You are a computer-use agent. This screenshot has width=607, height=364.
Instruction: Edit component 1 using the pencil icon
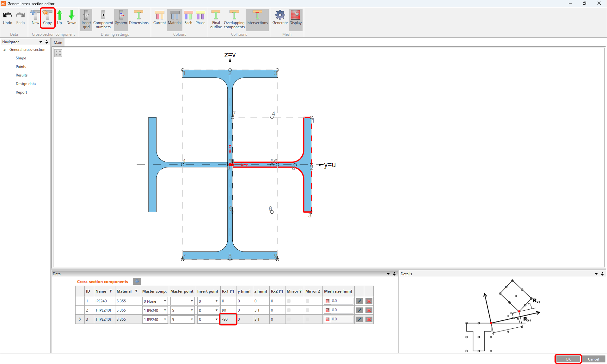pyautogui.click(x=359, y=301)
